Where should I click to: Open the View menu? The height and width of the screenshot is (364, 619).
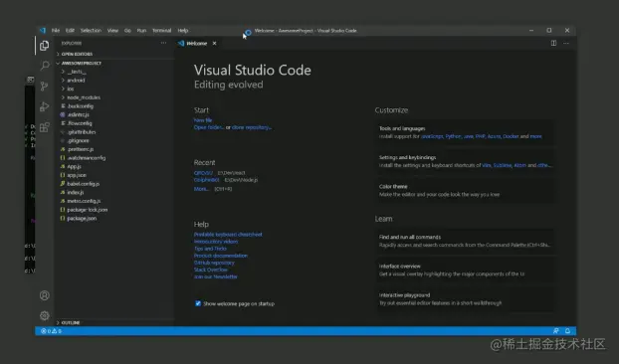[112, 31]
